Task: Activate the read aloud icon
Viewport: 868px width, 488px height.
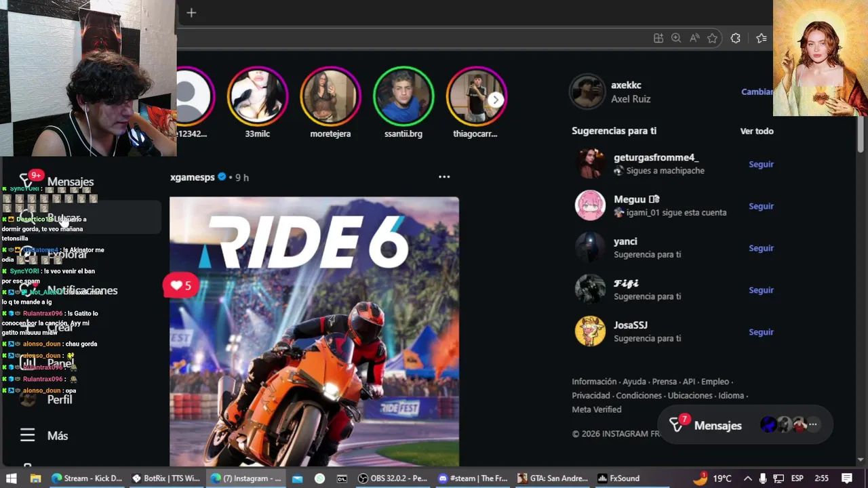Action: [x=694, y=39]
